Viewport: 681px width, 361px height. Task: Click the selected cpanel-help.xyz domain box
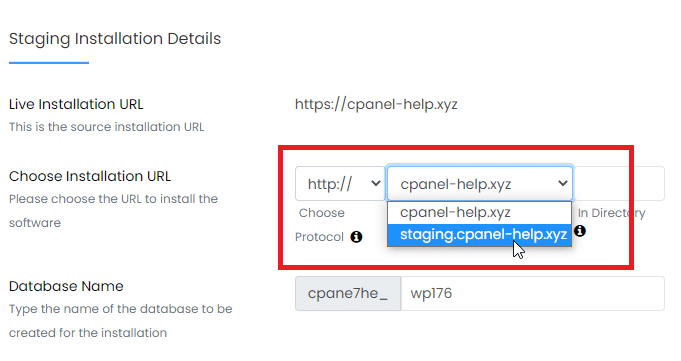[479, 184]
